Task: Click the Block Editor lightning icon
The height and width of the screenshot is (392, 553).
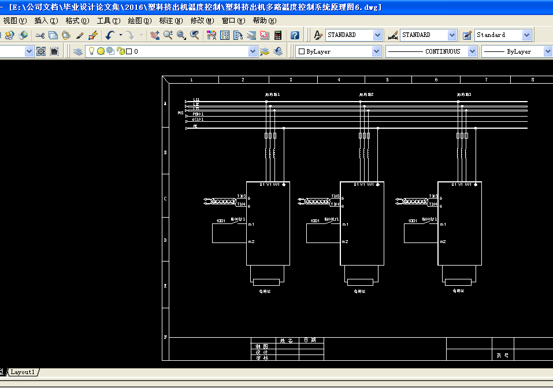Action: pos(93,35)
